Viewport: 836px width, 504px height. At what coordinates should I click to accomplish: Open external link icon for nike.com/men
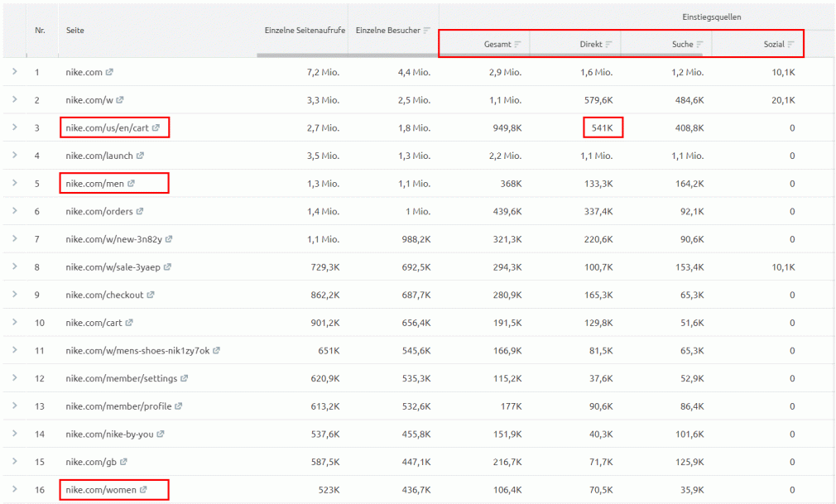[x=131, y=183]
